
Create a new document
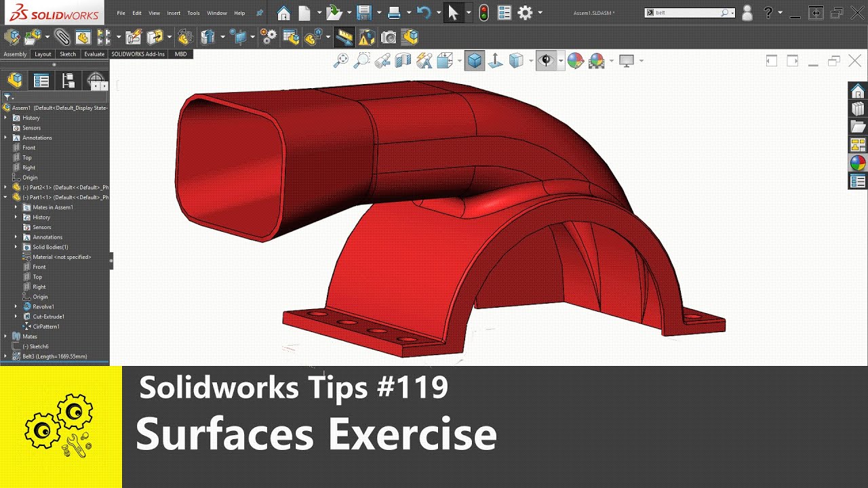[304, 13]
